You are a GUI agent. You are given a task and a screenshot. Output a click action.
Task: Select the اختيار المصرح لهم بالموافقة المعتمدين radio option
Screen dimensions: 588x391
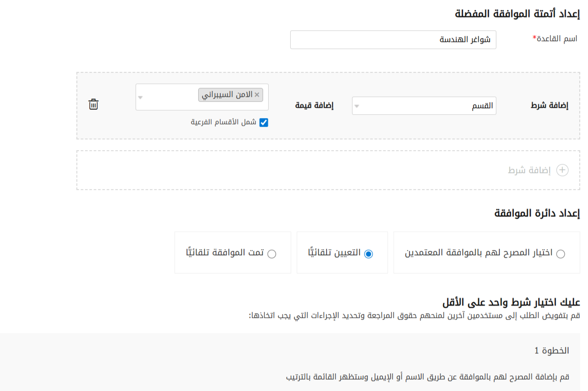coord(560,254)
